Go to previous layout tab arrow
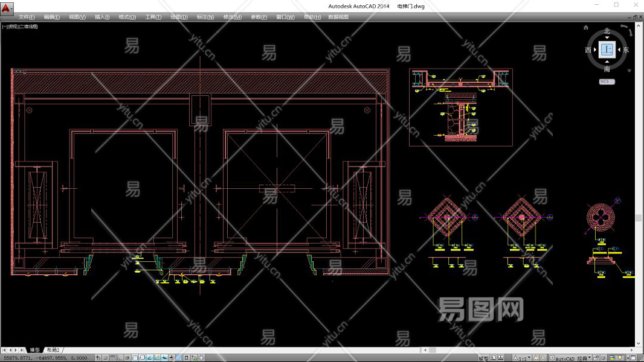644x362 pixels. tap(10, 350)
